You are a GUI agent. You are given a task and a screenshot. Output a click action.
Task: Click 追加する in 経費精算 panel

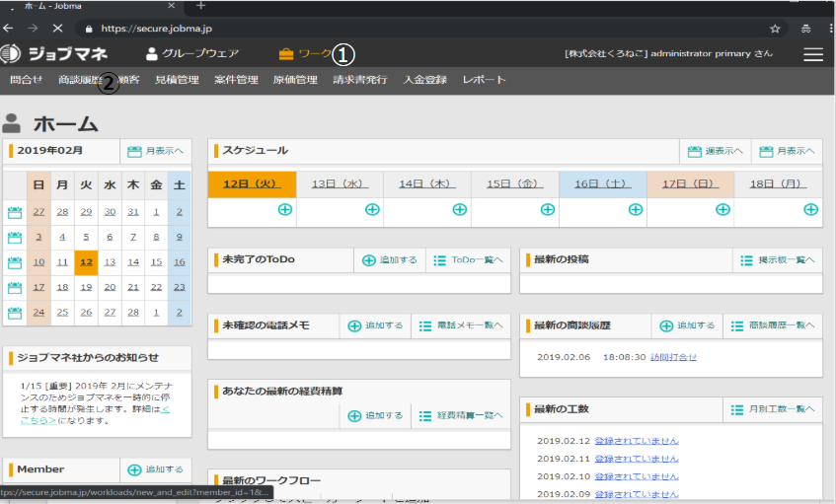[x=375, y=415]
